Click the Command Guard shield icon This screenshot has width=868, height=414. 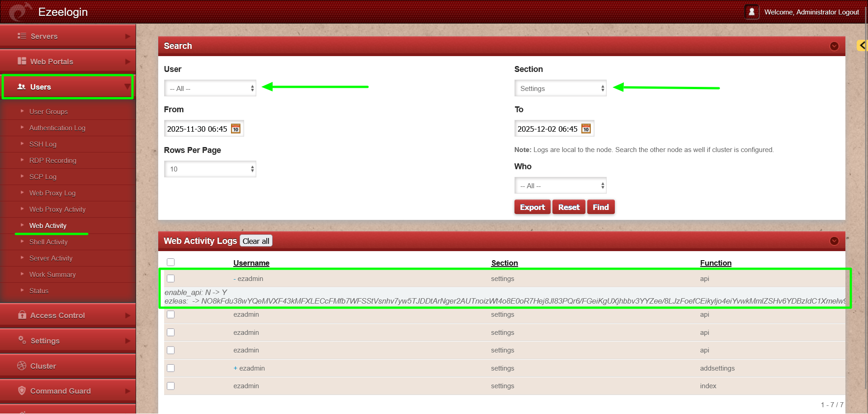click(22, 390)
